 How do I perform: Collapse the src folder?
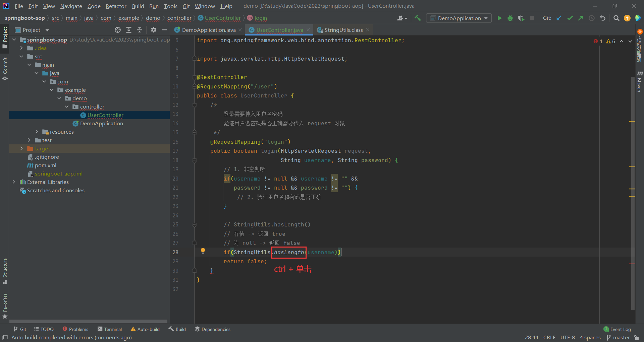tap(22, 57)
